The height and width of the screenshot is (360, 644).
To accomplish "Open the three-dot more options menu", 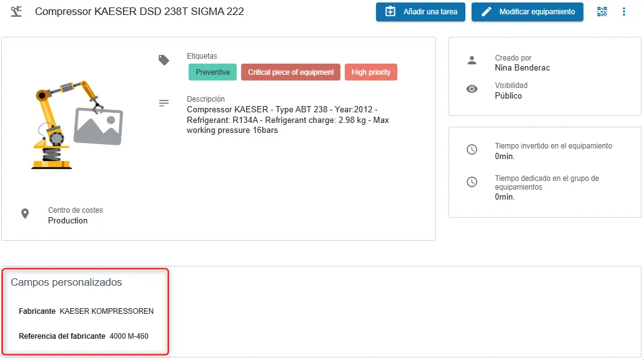I will tap(624, 12).
